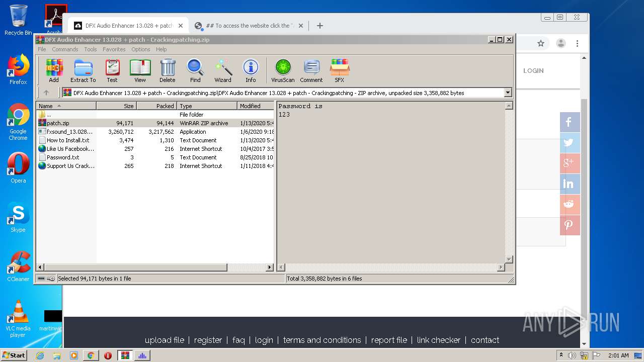Share on Pinterest sidebar button
The width and height of the screenshot is (644, 362).
tap(570, 225)
